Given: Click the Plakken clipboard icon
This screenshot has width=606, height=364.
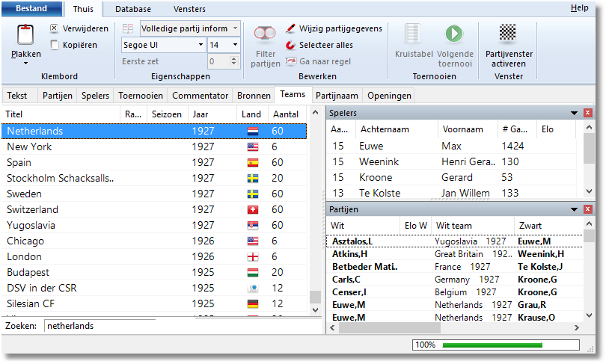Looking at the screenshot, I should (25, 36).
